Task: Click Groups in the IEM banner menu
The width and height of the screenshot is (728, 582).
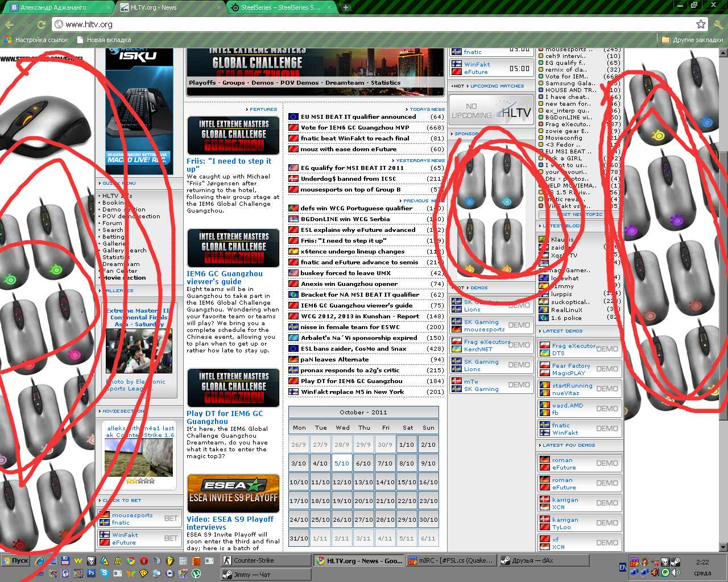Action: [x=234, y=83]
